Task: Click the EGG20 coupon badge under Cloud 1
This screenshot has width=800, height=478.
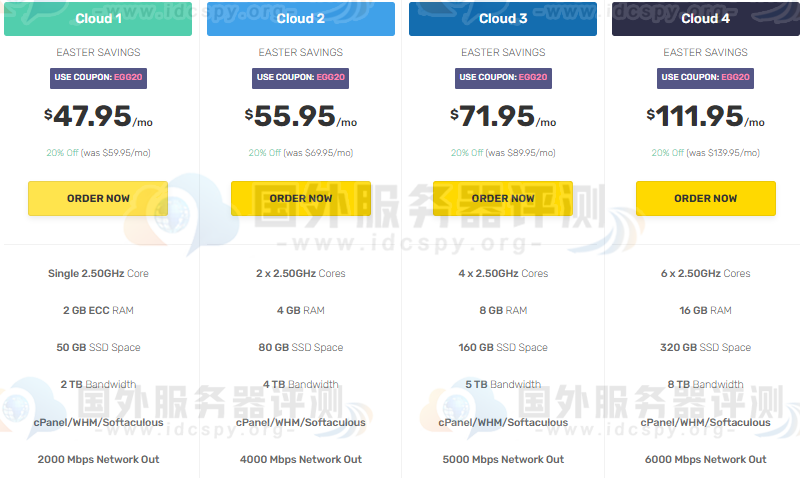Action: [x=98, y=78]
